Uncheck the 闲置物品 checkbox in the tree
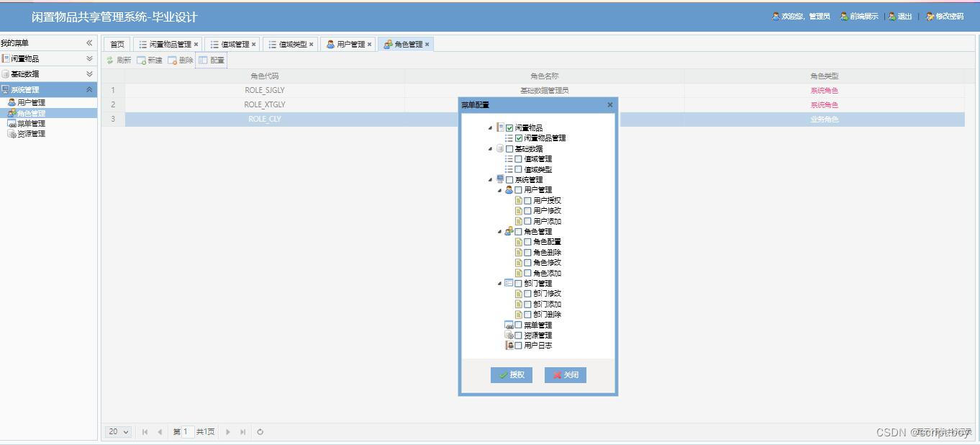The height and width of the screenshot is (445, 980). pyautogui.click(x=509, y=127)
